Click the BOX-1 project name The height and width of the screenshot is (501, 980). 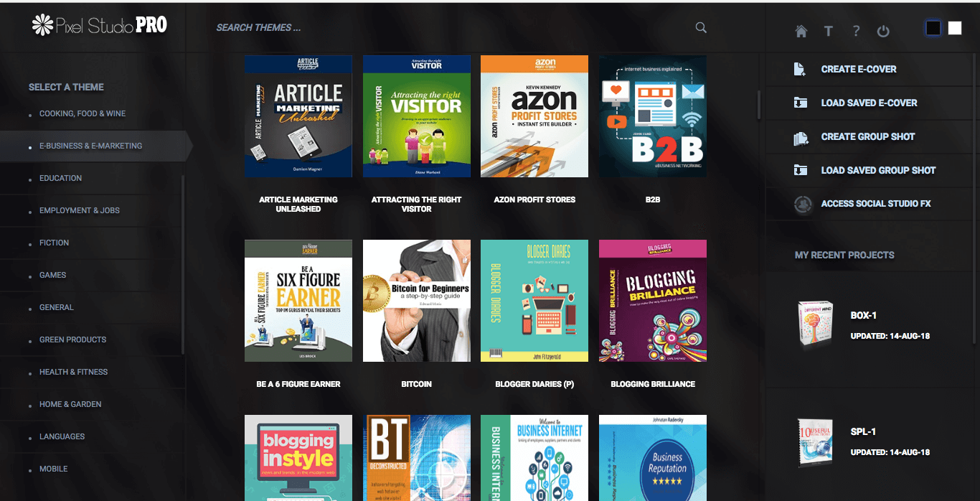tap(863, 316)
